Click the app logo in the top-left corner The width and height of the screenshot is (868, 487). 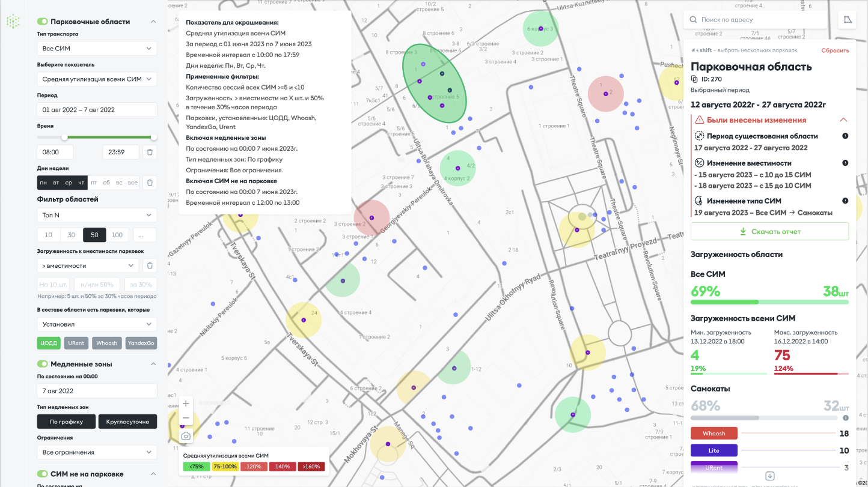(x=13, y=22)
